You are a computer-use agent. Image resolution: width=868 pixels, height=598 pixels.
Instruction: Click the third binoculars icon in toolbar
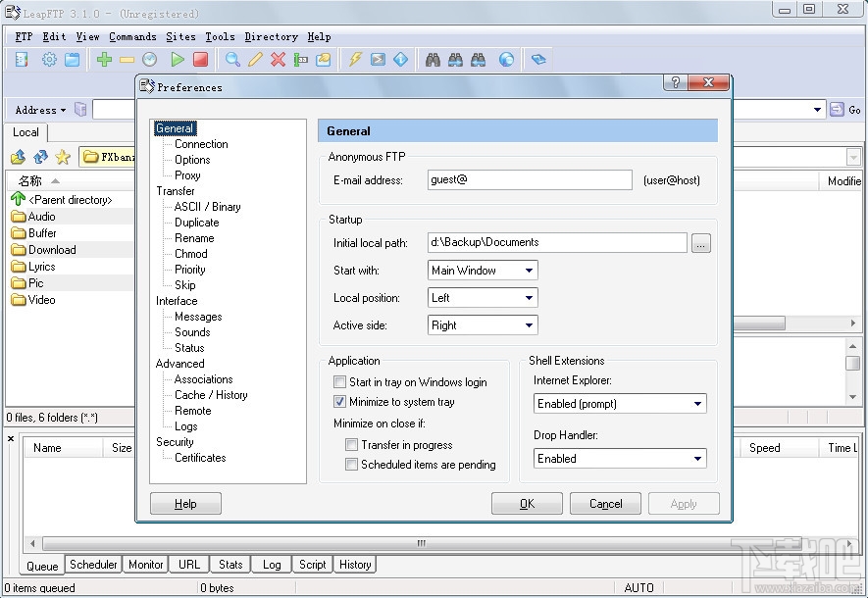[x=479, y=60]
